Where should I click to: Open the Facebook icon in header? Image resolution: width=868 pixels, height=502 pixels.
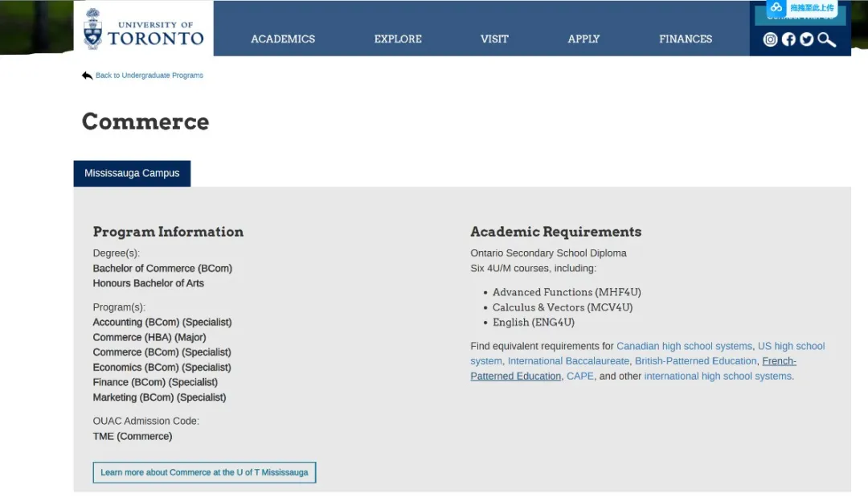pyautogui.click(x=788, y=39)
